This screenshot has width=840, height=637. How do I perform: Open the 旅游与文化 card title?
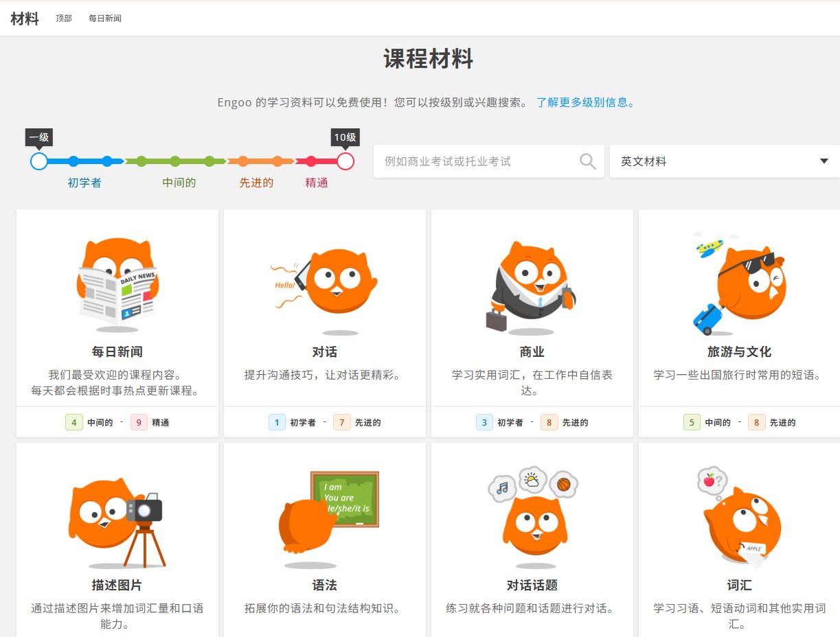point(740,352)
